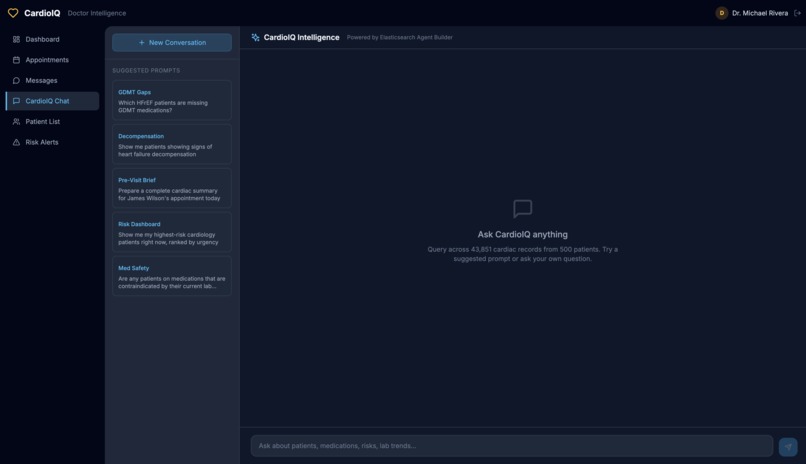Click the Dr. Michael Rivera avatar circle

coord(722,13)
